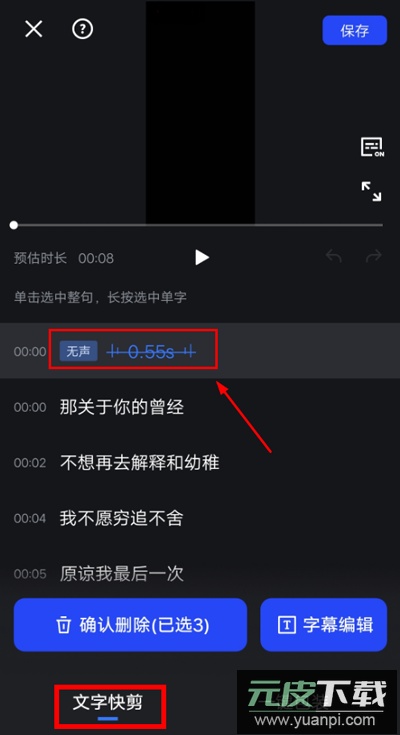The width and height of the screenshot is (400, 735).
Task: Save the edited video with 保存
Action: (x=355, y=30)
